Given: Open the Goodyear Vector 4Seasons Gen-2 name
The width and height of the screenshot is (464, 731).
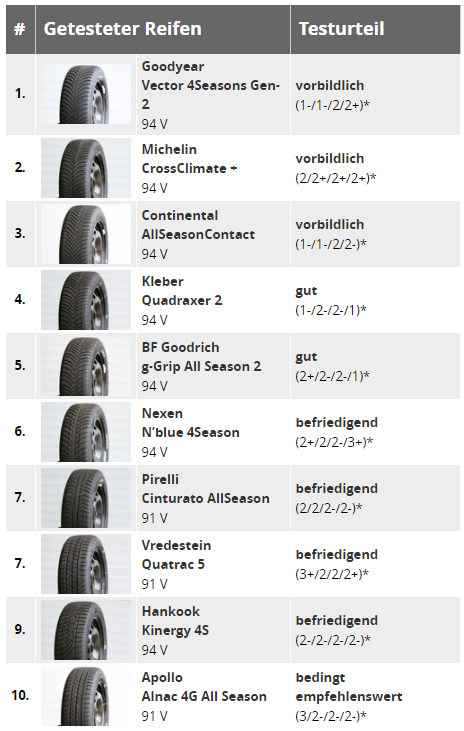Looking at the screenshot, I should (x=210, y=85).
